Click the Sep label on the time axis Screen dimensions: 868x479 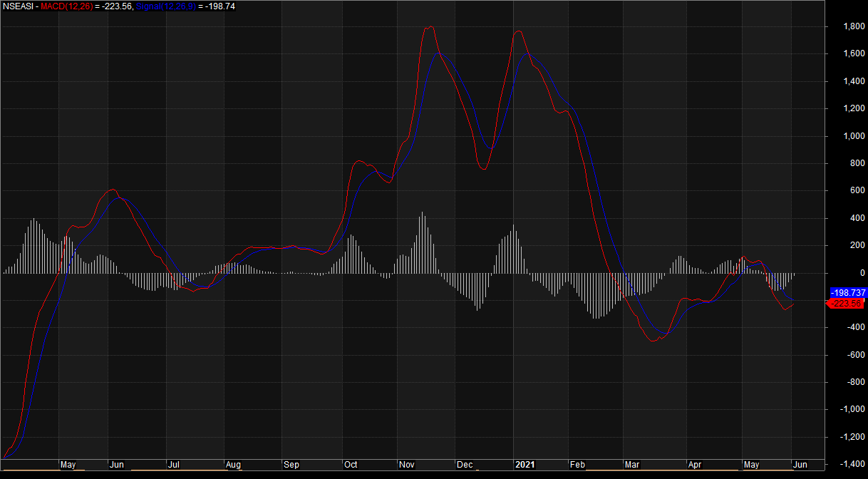coord(291,465)
